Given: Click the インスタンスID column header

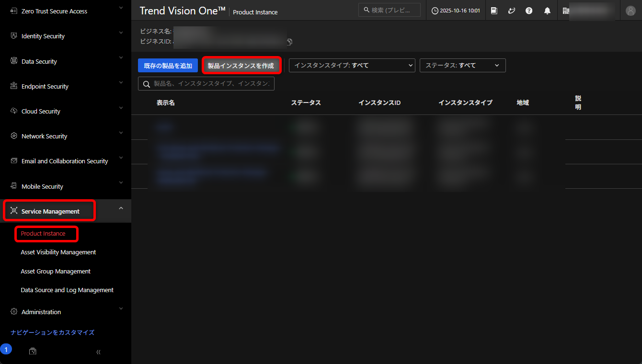Looking at the screenshot, I should pyautogui.click(x=379, y=102).
